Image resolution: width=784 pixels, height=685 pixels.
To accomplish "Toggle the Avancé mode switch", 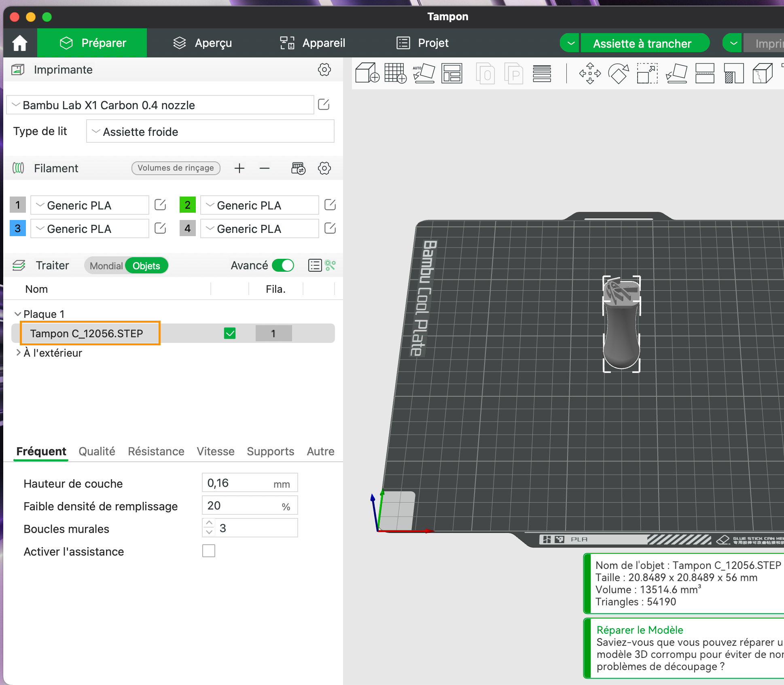I will coord(283,266).
